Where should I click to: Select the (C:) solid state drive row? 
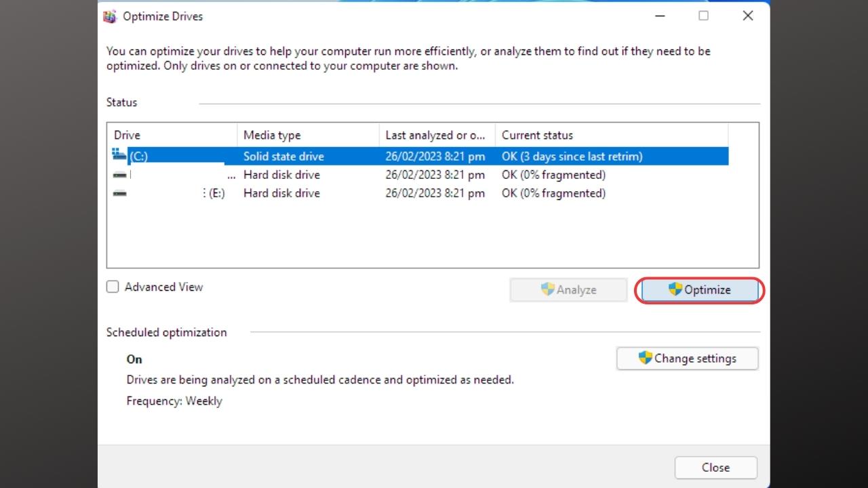pyautogui.click(x=339, y=155)
